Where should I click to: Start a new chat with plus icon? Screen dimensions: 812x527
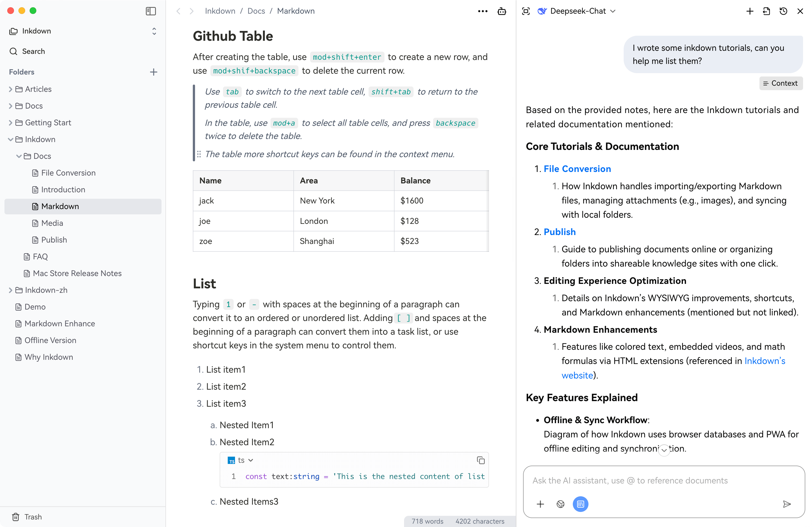pos(750,11)
